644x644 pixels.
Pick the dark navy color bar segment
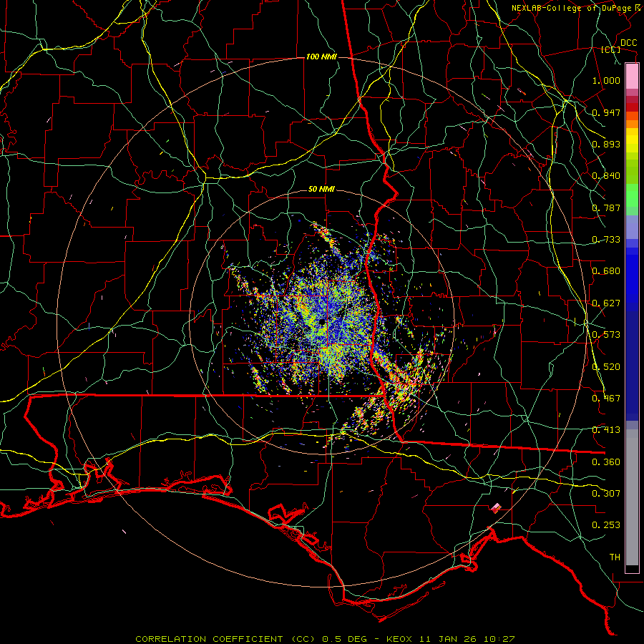click(632, 361)
